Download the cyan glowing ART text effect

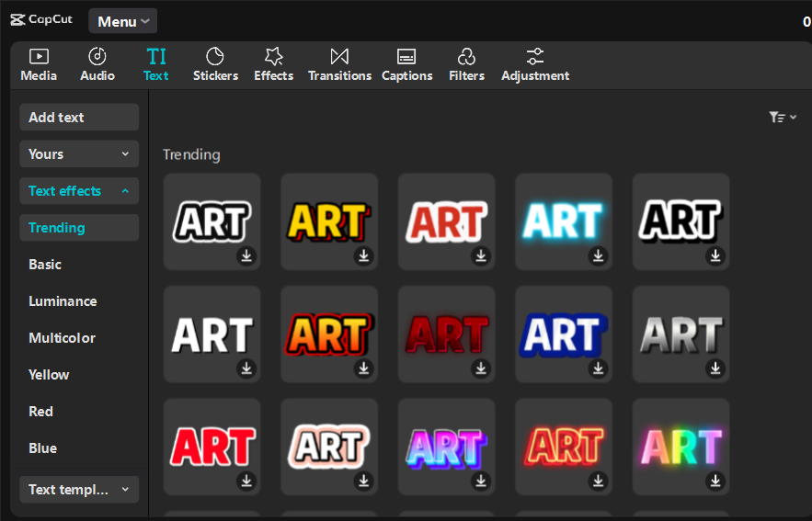tap(599, 255)
